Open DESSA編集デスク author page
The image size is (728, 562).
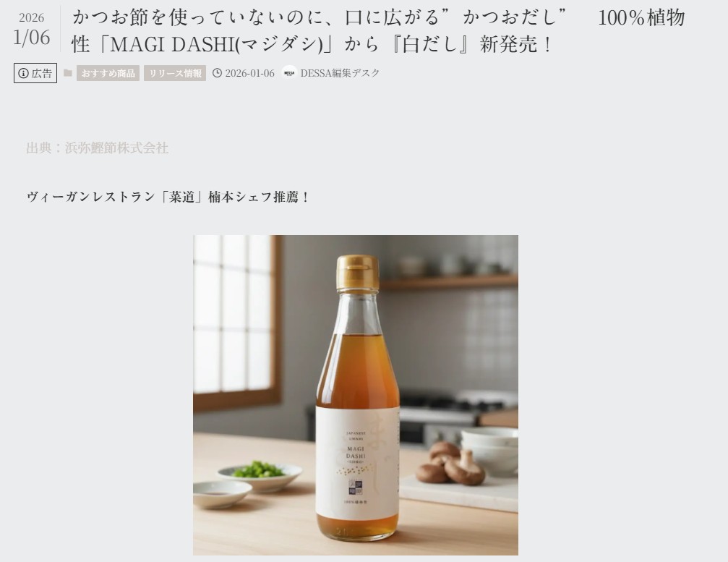click(x=340, y=73)
